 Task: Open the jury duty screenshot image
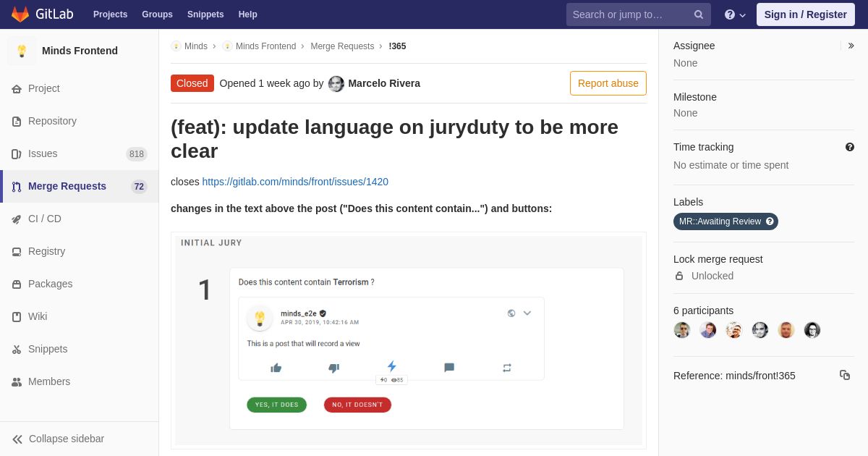click(x=409, y=340)
